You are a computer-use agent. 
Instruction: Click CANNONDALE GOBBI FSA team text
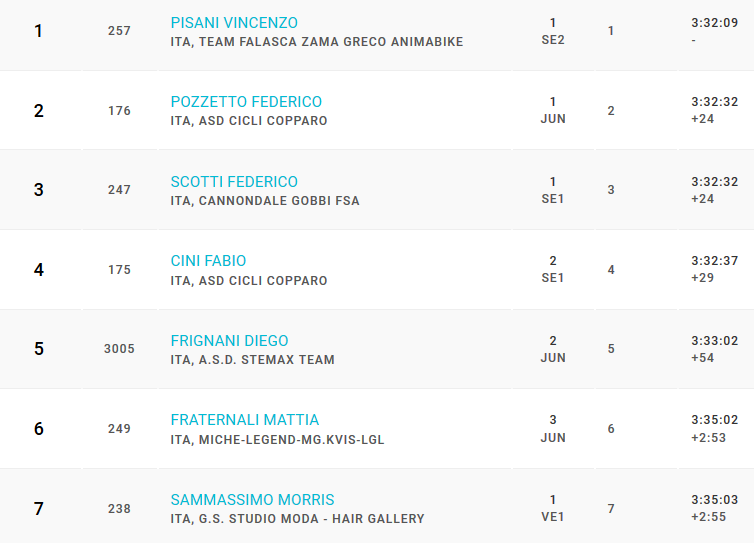click(x=279, y=201)
